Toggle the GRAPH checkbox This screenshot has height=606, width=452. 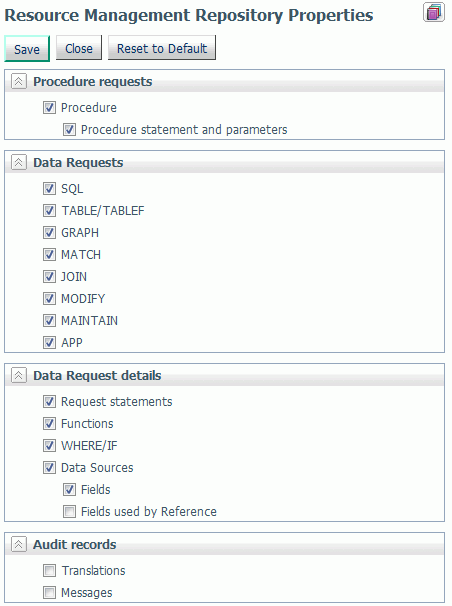pyautogui.click(x=49, y=233)
